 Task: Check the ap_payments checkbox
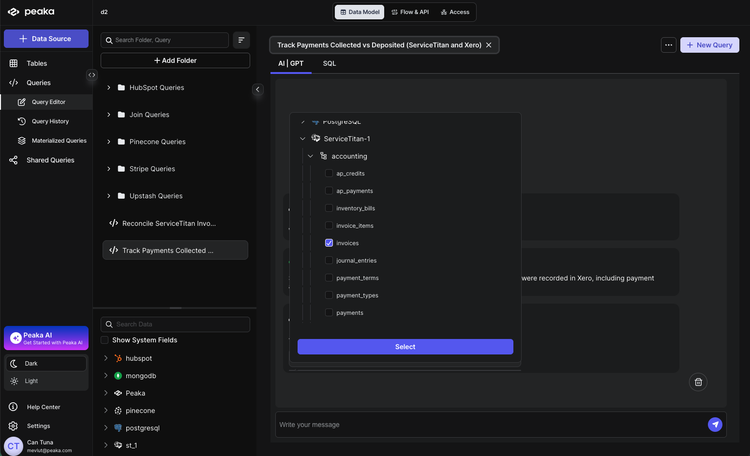click(x=329, y=190)
